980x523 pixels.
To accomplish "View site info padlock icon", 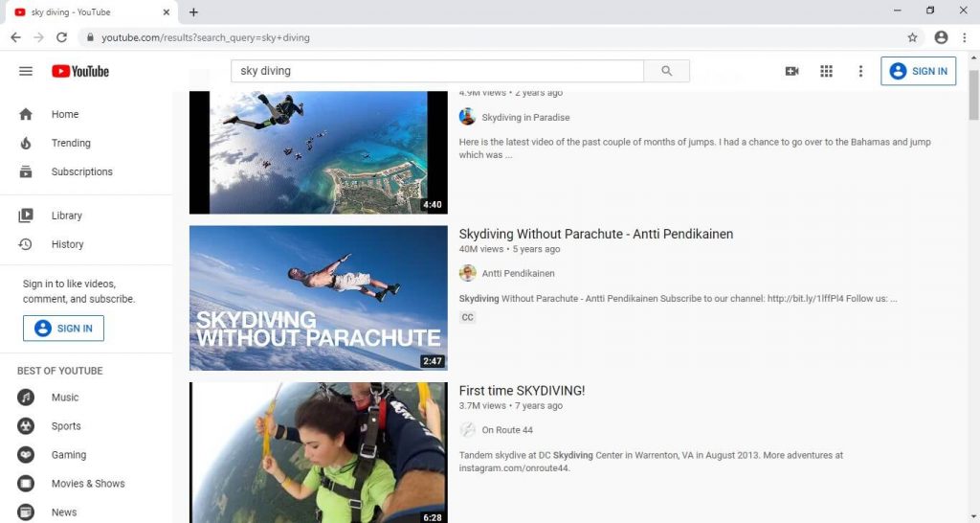I will coord(90,37).
